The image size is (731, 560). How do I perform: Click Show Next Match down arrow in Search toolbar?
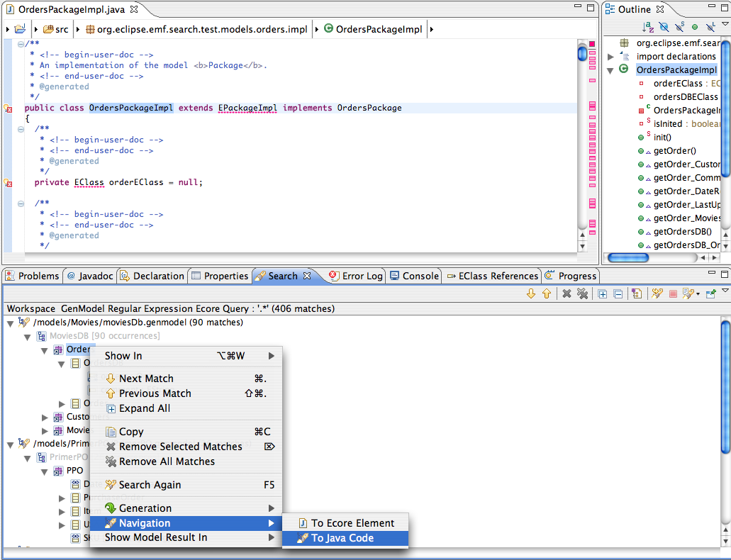pos(530,293)
